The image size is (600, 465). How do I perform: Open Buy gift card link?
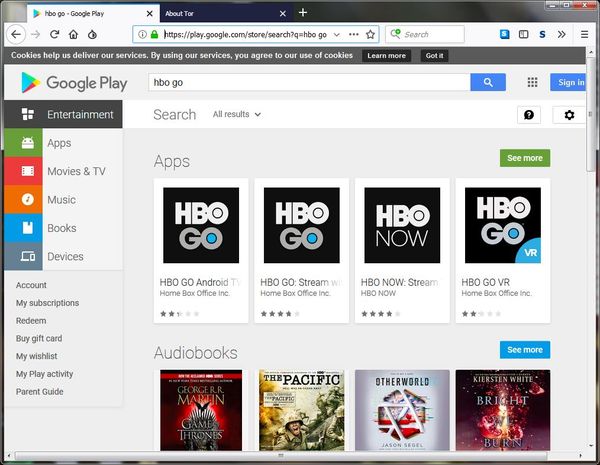tap(39, 338)
